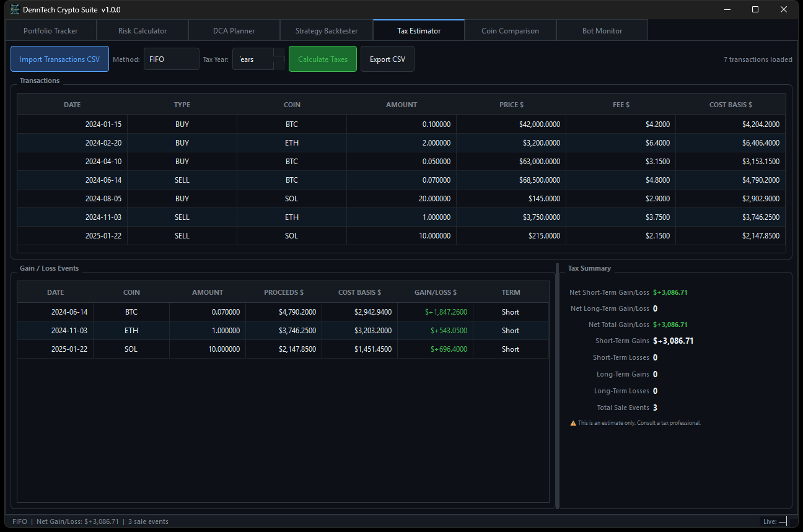Click the +696.4000 gain cell
Viewport: 803px width, 532px height.
(435, 349)
